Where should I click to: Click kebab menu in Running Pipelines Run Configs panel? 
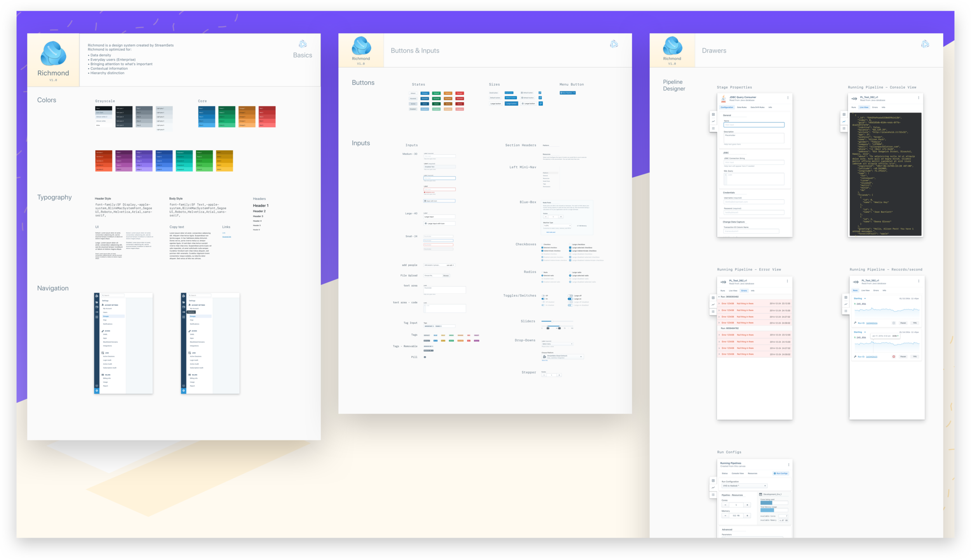pos(788,465)
